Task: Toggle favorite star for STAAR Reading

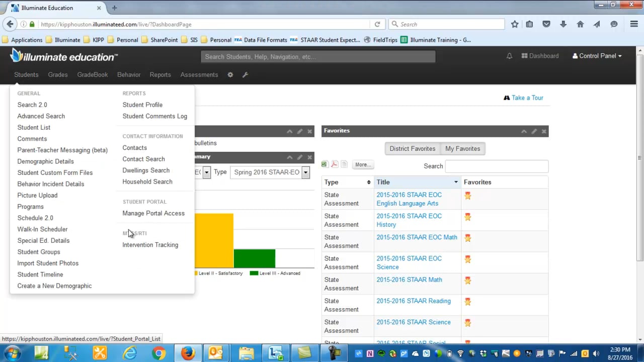Action: coord(468,302)
